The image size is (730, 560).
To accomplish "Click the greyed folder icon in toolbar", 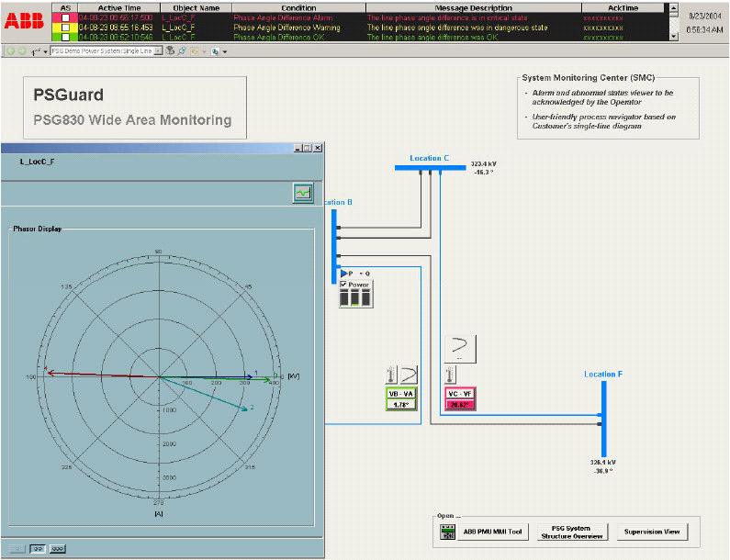I will [195, 51].
